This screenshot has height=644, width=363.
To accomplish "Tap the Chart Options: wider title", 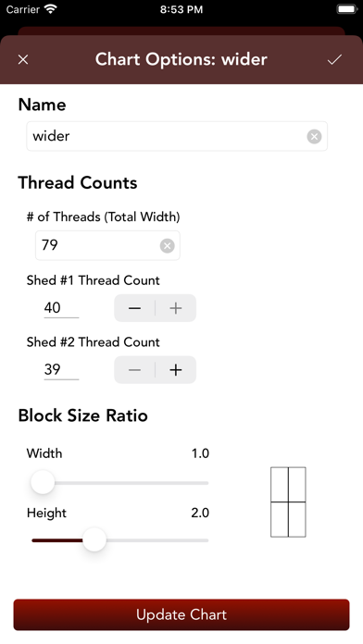I will pyautogui.click(x=181, y=59).
